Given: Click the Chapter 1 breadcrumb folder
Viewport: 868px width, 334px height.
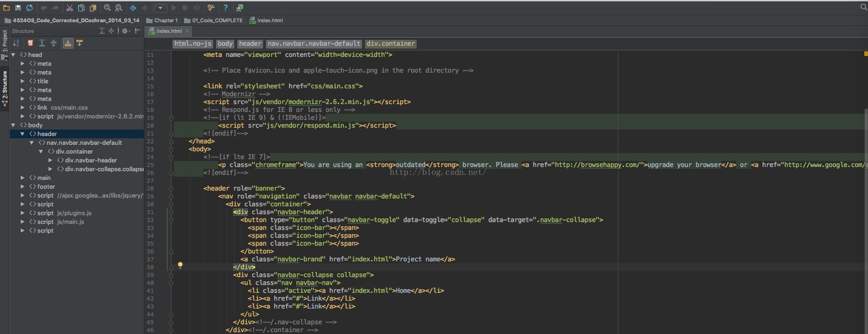Looking at the screenshot, I should pos(162,20).
